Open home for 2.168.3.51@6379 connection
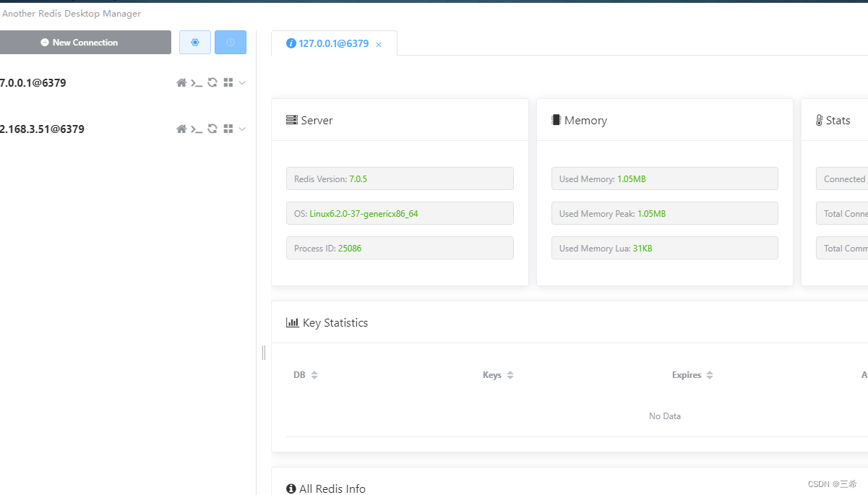Image resolution: width=868 pixels, height=495 pixels. (181, 129)
